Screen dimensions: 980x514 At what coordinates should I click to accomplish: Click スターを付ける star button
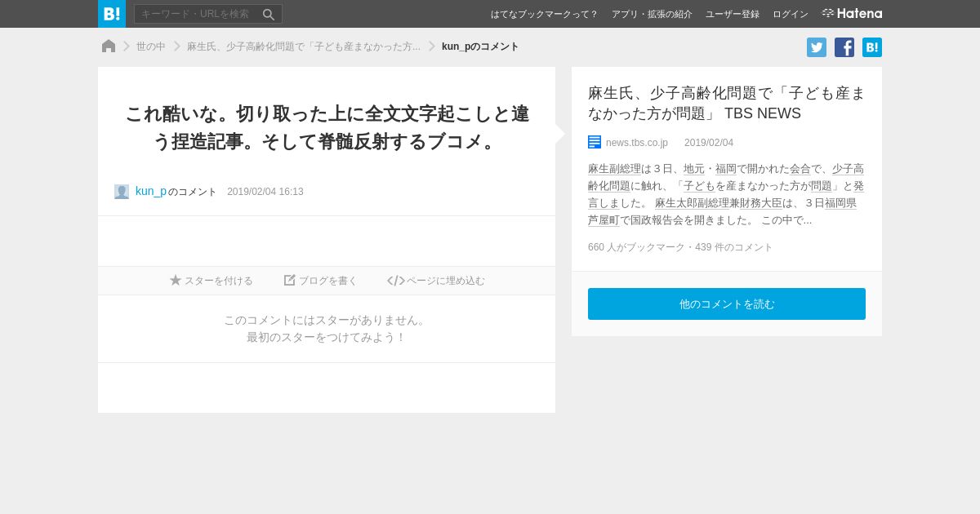point(212,281)
